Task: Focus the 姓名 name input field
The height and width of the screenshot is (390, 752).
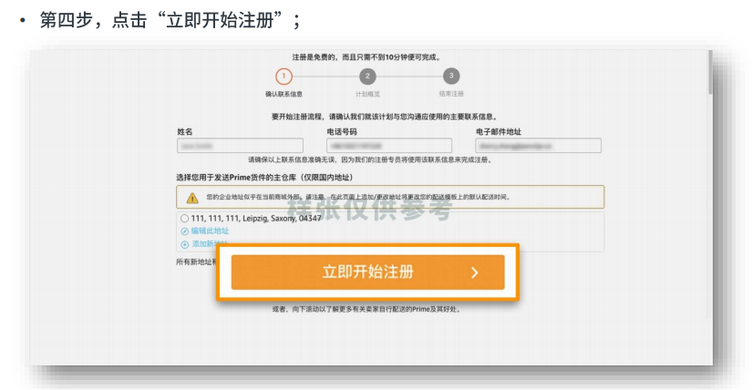Action: [240, 145]
